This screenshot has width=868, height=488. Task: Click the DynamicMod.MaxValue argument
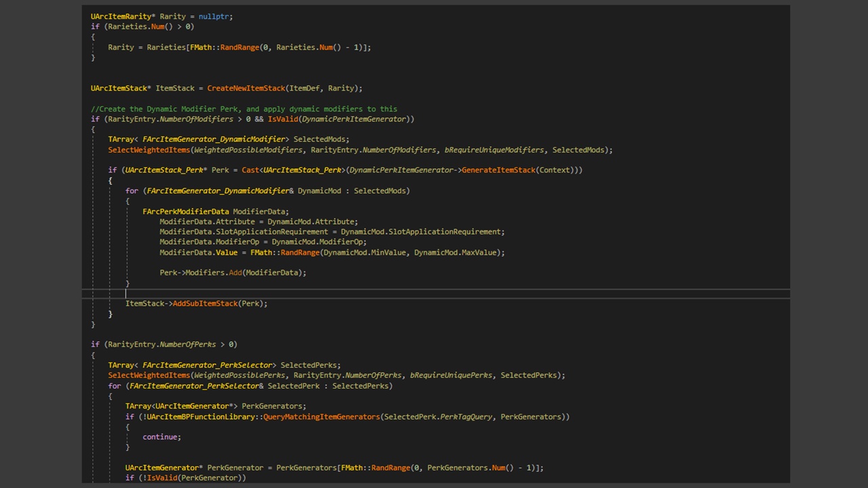coord(456,252)
